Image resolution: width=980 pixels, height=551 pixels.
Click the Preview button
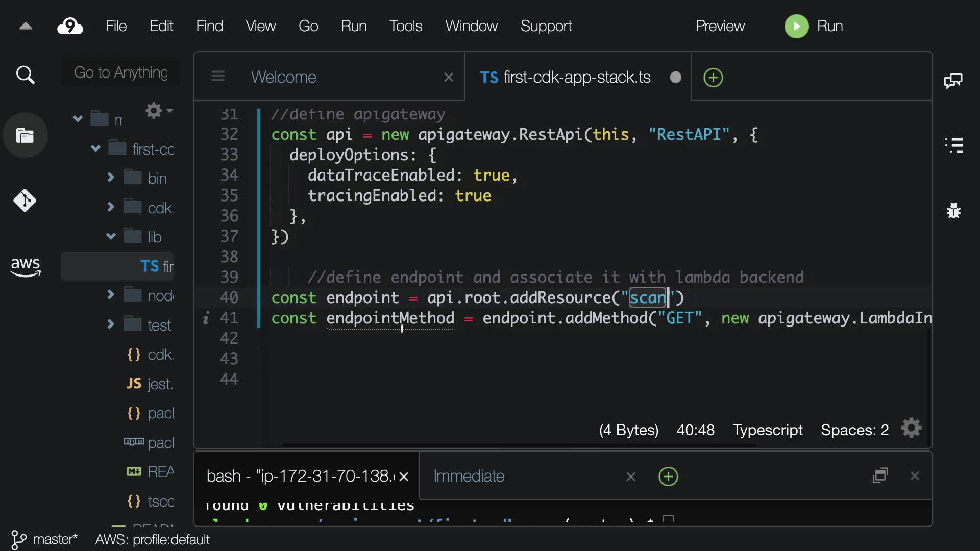[x=720, y=26]
